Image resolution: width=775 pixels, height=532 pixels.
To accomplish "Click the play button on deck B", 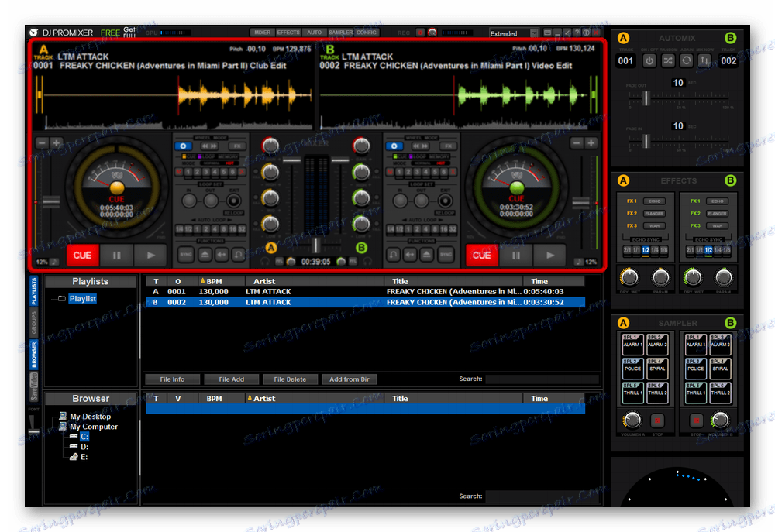I will [x=551, y=255].
